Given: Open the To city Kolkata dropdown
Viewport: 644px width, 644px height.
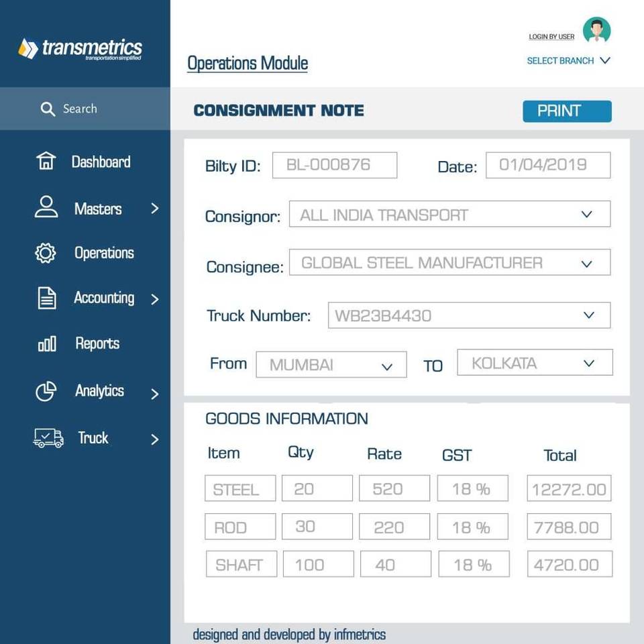Looking at the screenshot, I should click(535, 362).
